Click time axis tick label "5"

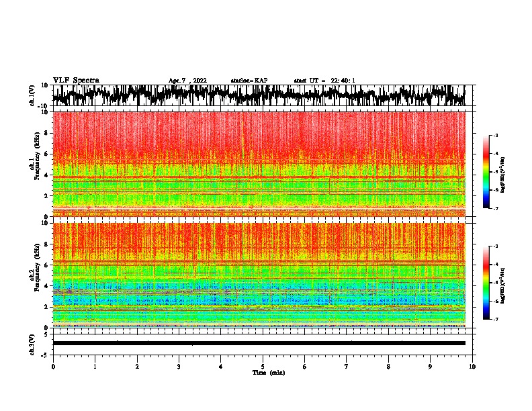[263, 367]
